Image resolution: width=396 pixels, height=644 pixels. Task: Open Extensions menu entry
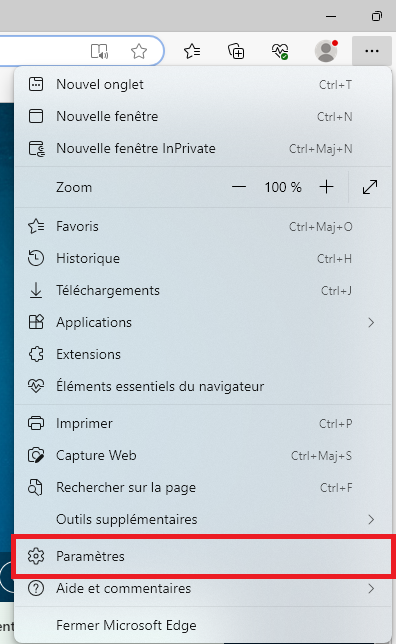click(x=203, y=354)
